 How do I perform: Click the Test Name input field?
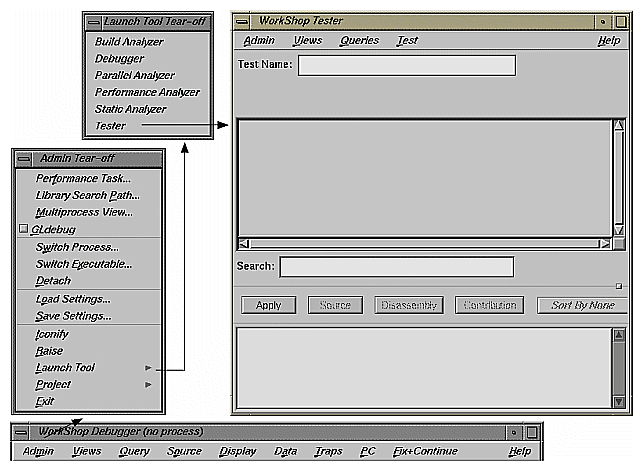tap(406, 66)
